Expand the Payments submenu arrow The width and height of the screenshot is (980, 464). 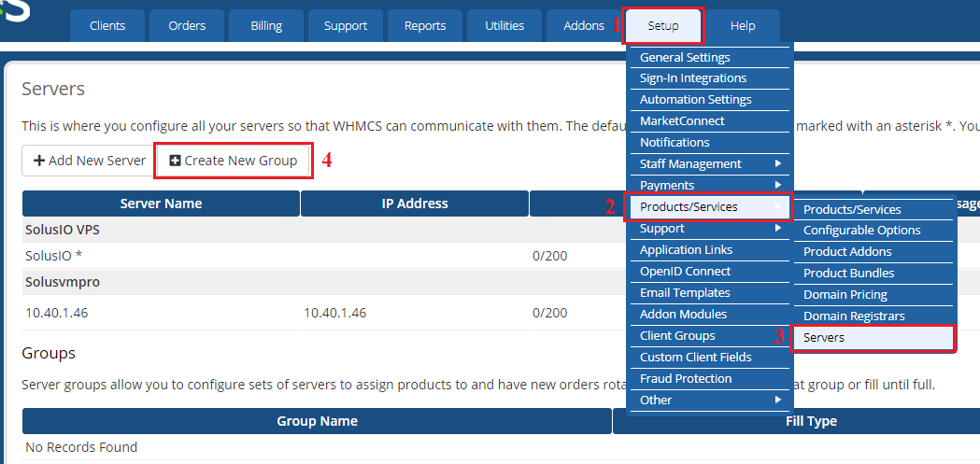click(777, 186)
